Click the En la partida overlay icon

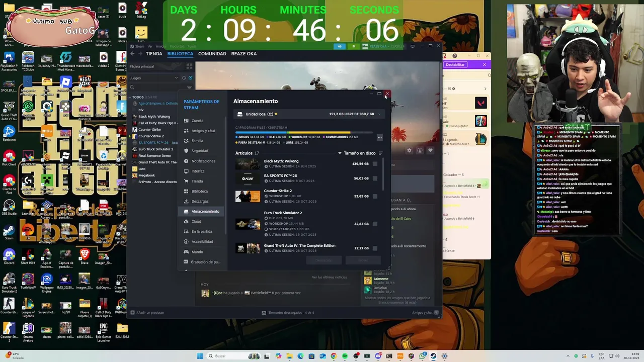point(186,231)
